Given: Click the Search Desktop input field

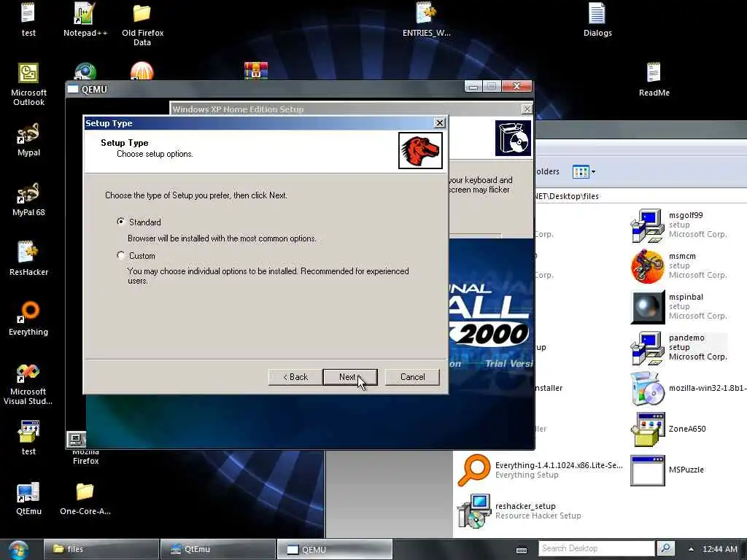Looking at the screenshot, I should pos(597,548).
